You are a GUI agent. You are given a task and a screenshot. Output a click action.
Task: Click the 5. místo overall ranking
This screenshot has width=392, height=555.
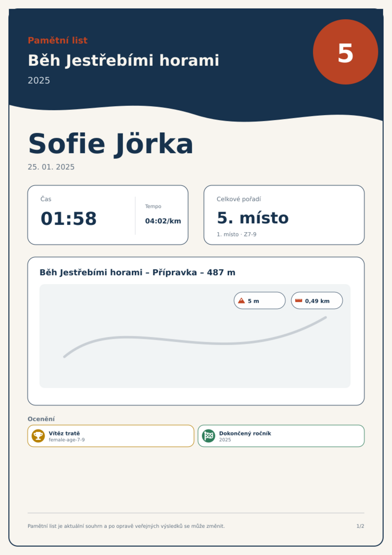point(253,218)
